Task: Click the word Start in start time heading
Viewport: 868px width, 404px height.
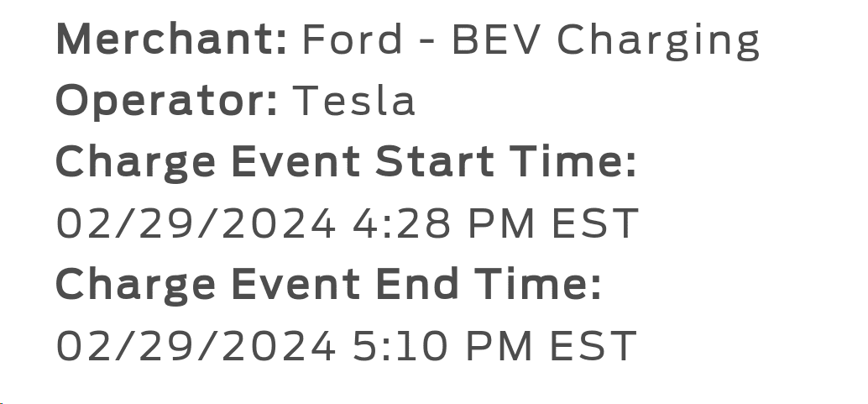Action: click(x=433, y=162)
